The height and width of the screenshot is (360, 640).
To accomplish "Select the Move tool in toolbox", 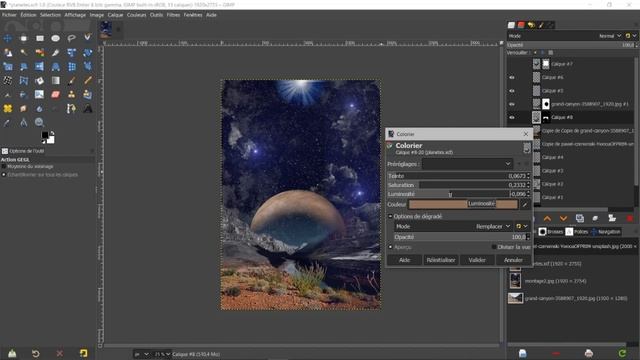I will point(8,38).
